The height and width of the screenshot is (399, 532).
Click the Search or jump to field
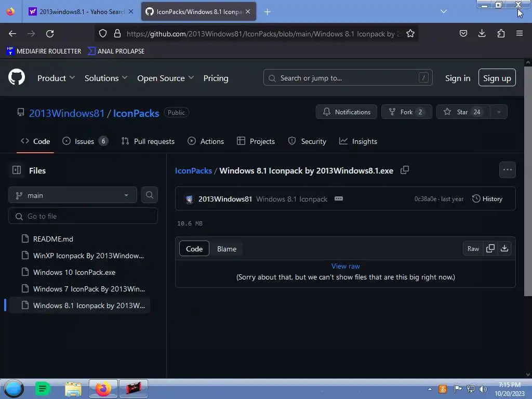point(348,78)
